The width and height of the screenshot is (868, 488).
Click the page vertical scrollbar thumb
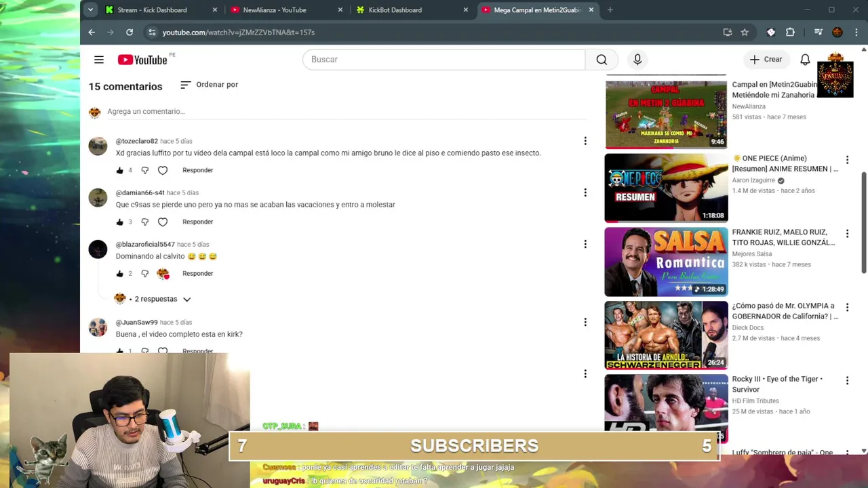863,222
